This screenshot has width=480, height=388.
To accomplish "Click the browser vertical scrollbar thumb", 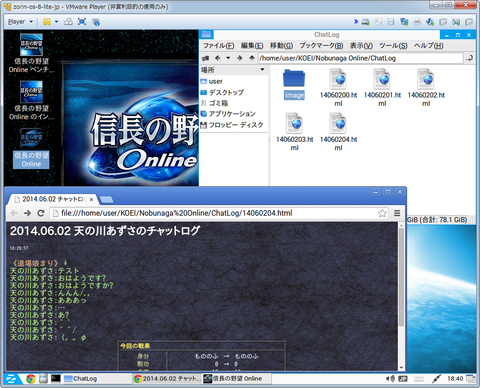I will (x=401, y=277).
